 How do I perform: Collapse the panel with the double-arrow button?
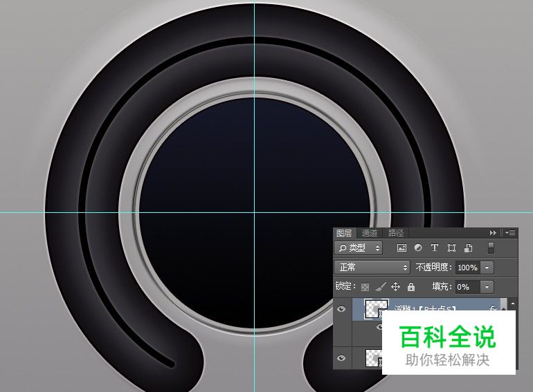[494, 233]
